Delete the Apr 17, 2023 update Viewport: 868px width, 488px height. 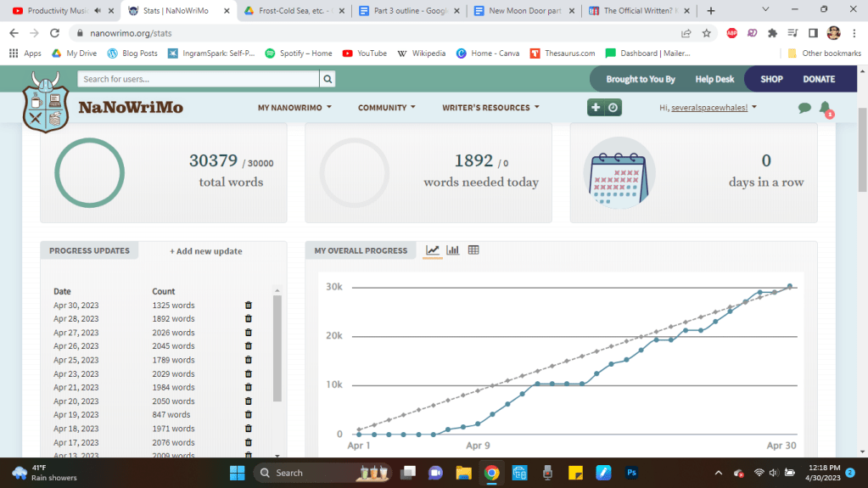point(249,442)
